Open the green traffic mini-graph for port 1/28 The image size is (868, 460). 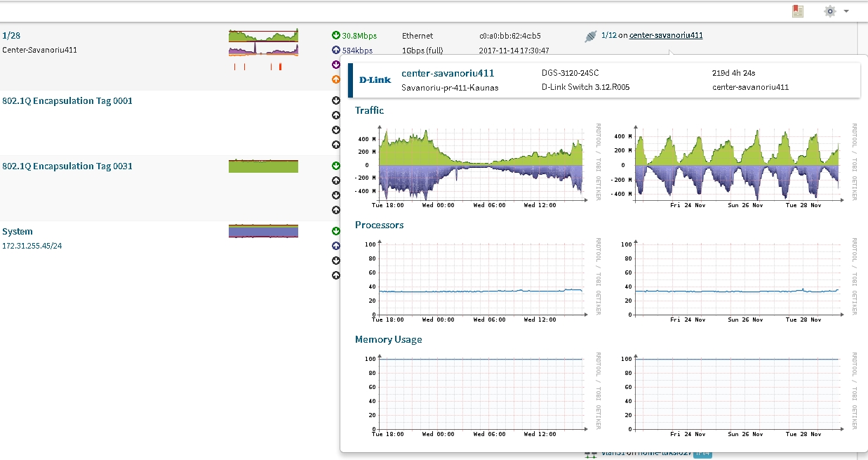click(263, 35)
